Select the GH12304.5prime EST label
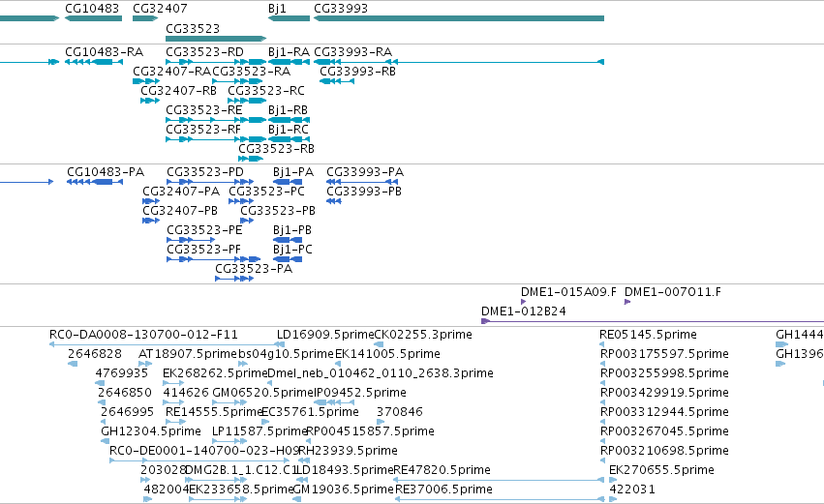 pos(151,432)
